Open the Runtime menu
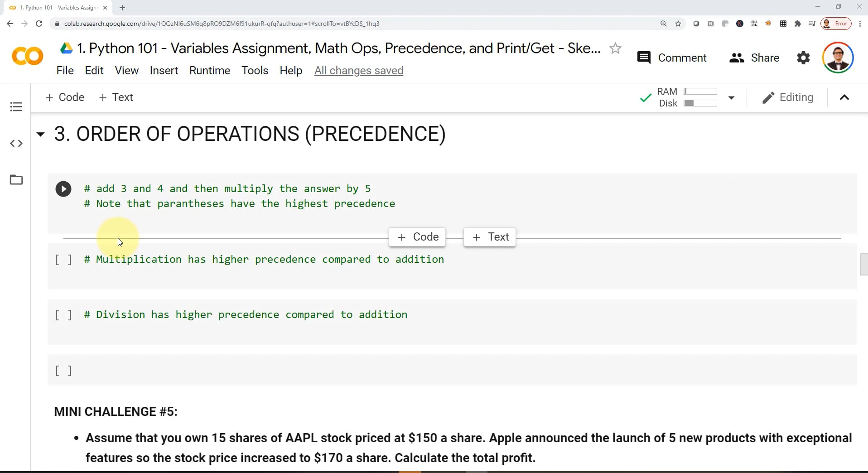This screenshot has width=868, height=473. [210, 71]
